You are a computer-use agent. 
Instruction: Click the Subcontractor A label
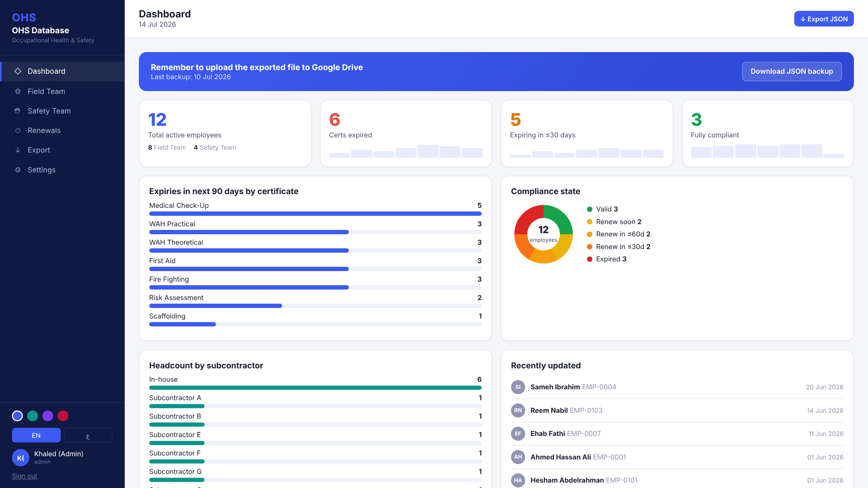click(x=175, y=398)
